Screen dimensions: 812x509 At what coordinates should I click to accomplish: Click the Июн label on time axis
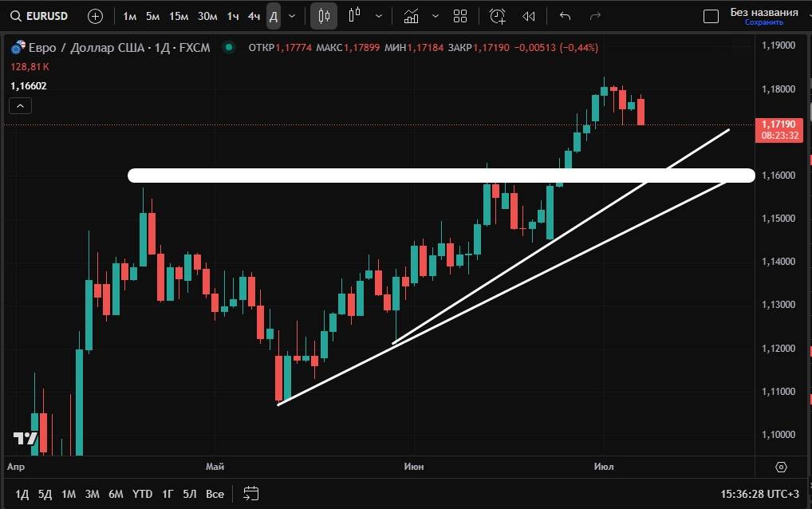pyautogui.click(x=414, y=467)
